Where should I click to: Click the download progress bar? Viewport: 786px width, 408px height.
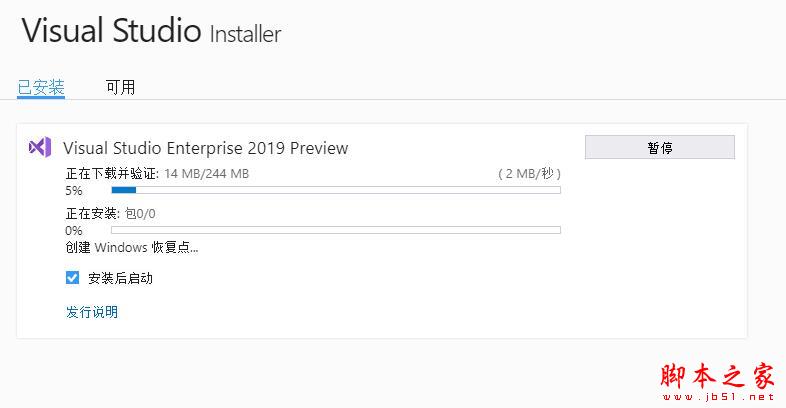pyautogui.click(x=335, y=189)
